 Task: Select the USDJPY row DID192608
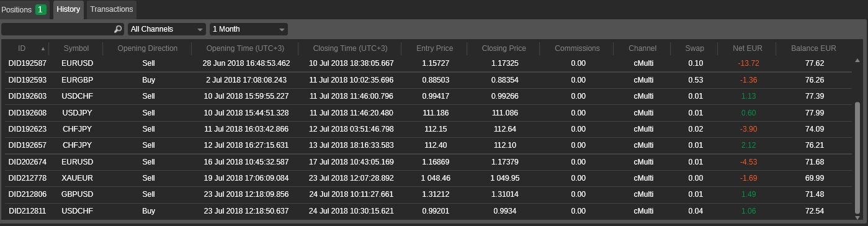(x=427, y=113)
